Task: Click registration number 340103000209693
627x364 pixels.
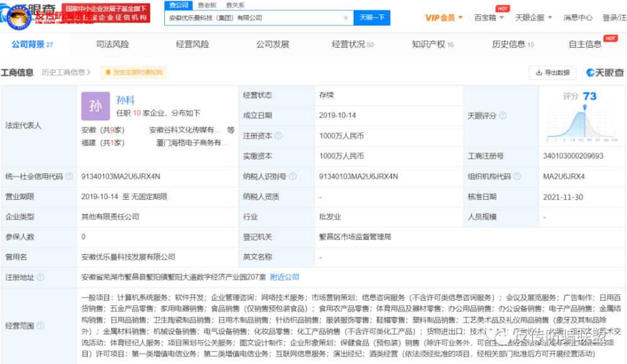Action: pos(573,156)
